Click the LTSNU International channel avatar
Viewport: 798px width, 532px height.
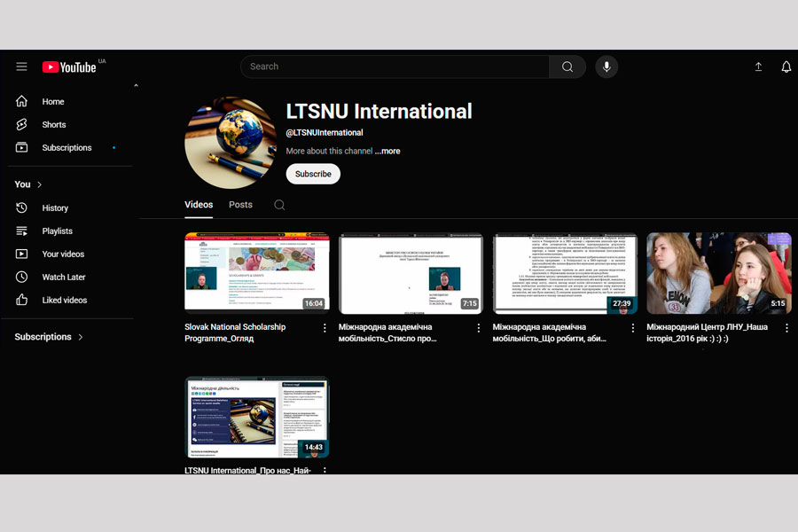[231, 143]
